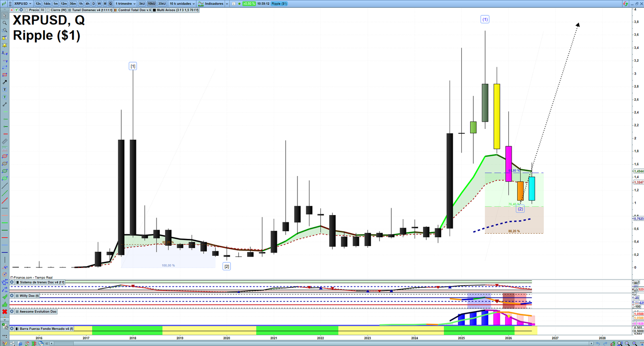This screenshot has height=346, width=644.
Task: Select the 1h timeframe
Action: (x=81, y=4)
